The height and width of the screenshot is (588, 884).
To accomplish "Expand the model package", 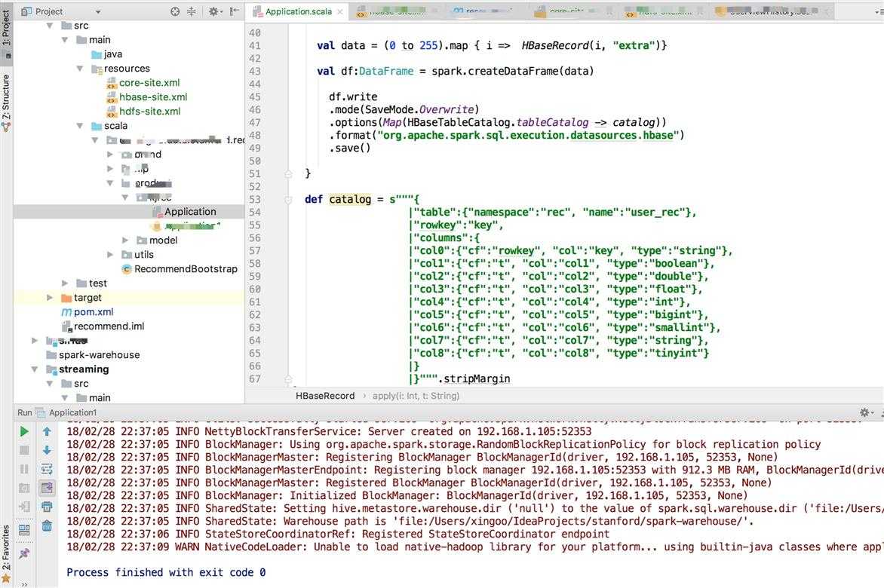I will click(x=125, y=240).
